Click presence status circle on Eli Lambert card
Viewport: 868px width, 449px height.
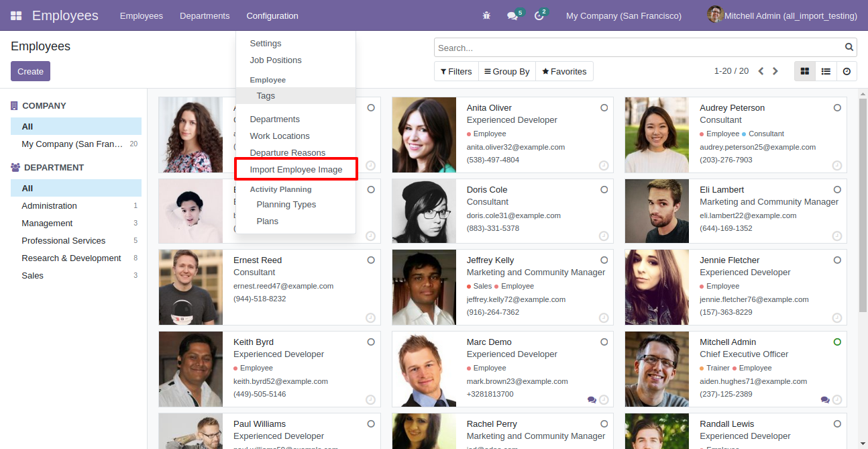click(x=837, y=189)
